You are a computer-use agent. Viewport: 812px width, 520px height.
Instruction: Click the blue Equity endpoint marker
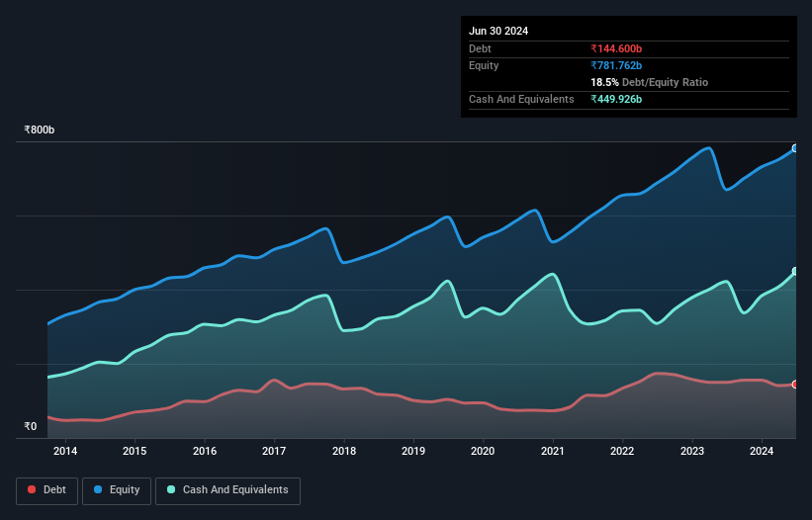click(795, 148)
